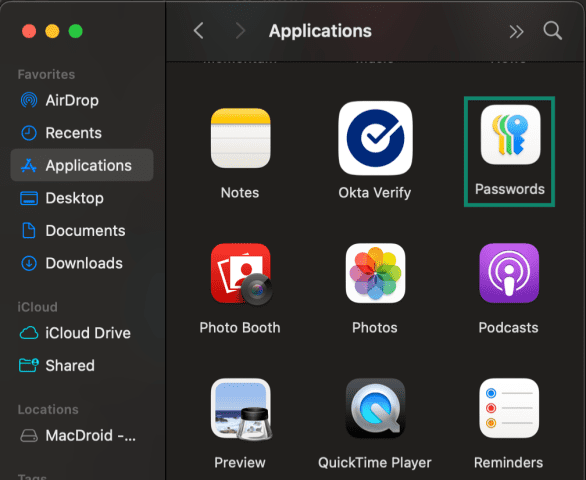
Task: Open Downloads in the sidebar
Action: point(82,263)
